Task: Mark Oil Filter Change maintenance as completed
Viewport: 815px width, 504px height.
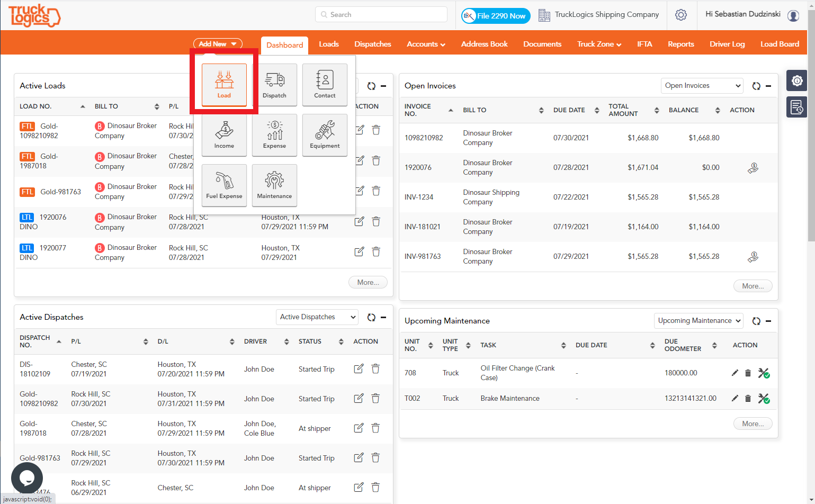Action: [x=764, y=373]
